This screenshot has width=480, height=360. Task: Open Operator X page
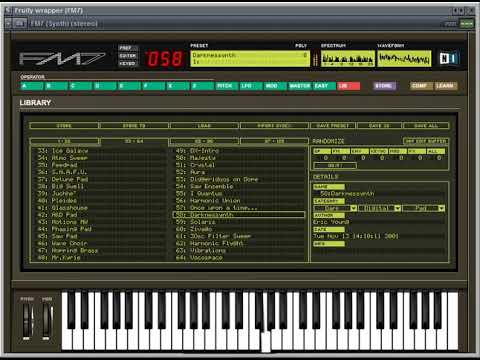coord(178,86)
